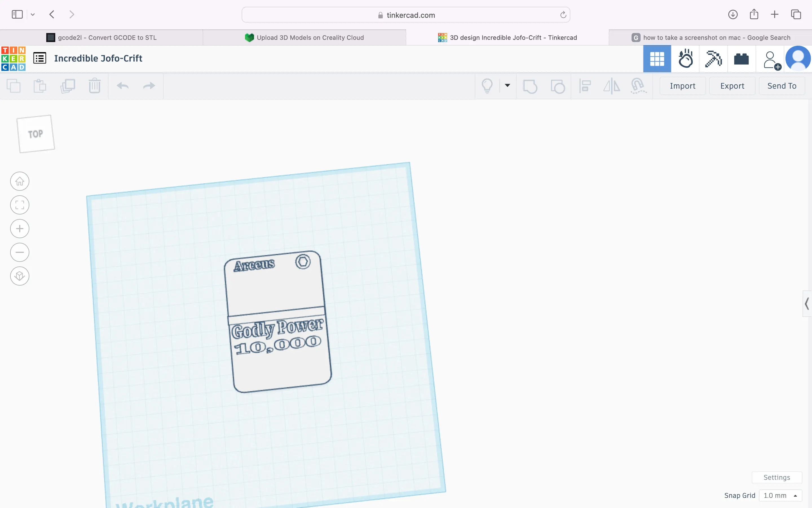The height and width of the screenshot is (508, 812).
Task: Click the Import button
Action: 683,86
